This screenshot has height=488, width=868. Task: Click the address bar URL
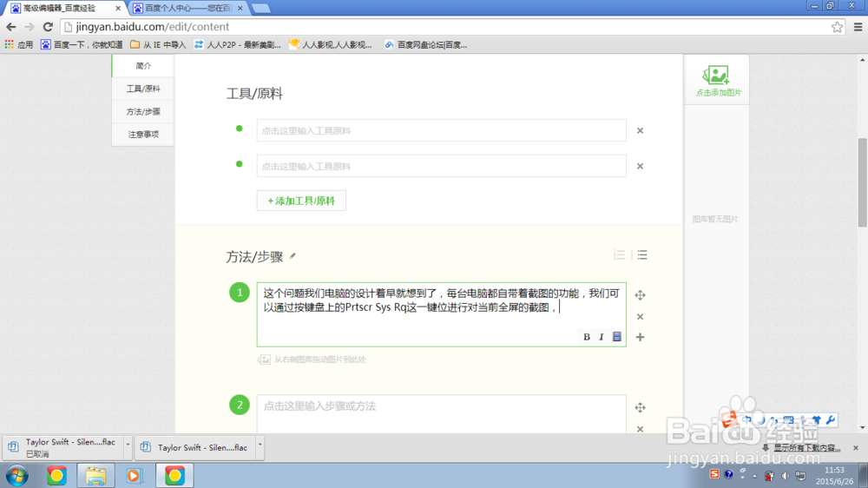[x=152, y=27]
